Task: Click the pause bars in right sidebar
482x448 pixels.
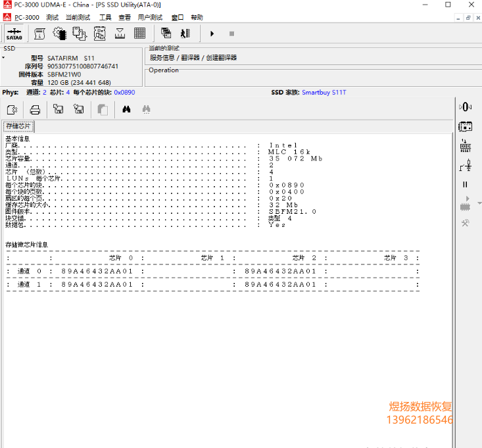Action: [465, 184]
